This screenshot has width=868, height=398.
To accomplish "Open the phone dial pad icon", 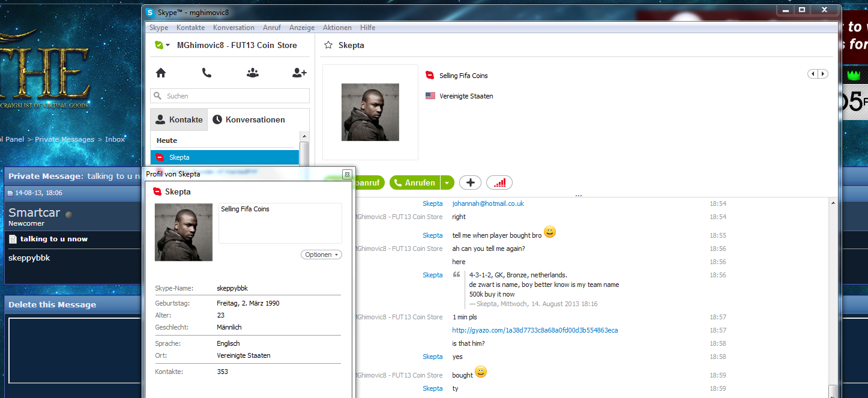I will pos(206,73).
